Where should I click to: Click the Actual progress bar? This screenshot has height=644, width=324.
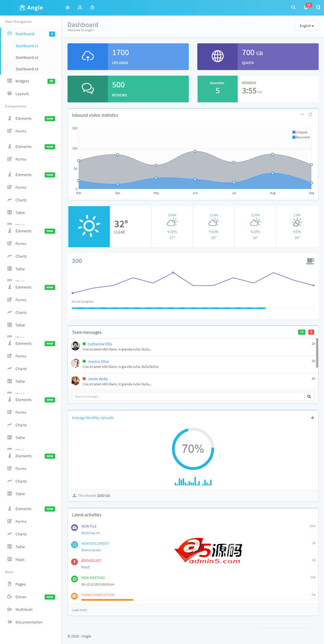pos(193,308)
